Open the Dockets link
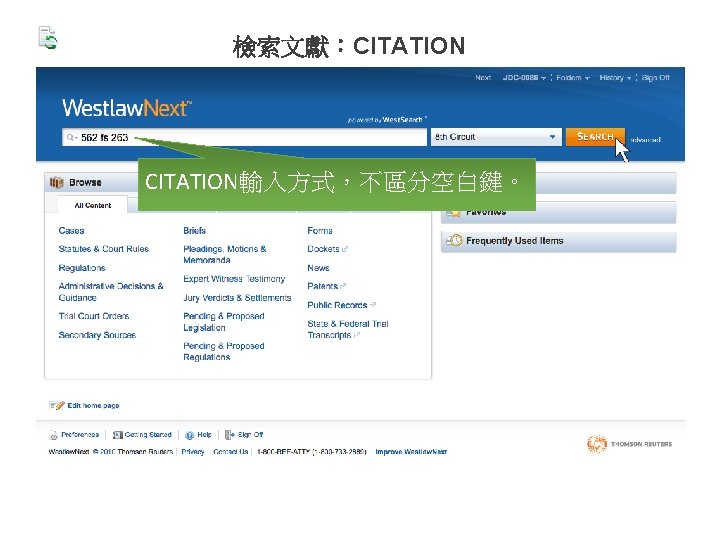This screenshot has height=540, width=720. click(x=323, y=249)
